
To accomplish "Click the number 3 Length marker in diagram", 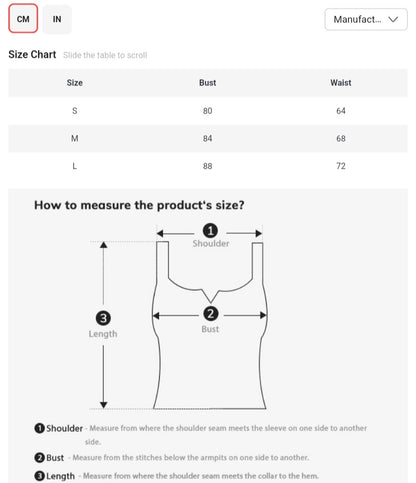I will tap(103, 318).
